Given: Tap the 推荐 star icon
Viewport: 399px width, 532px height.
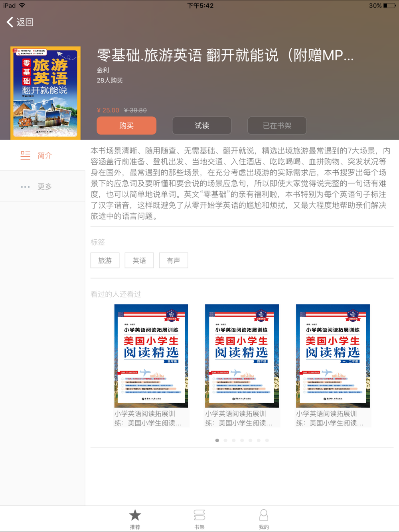Looking at the screenshot, I should coord(135,515).
